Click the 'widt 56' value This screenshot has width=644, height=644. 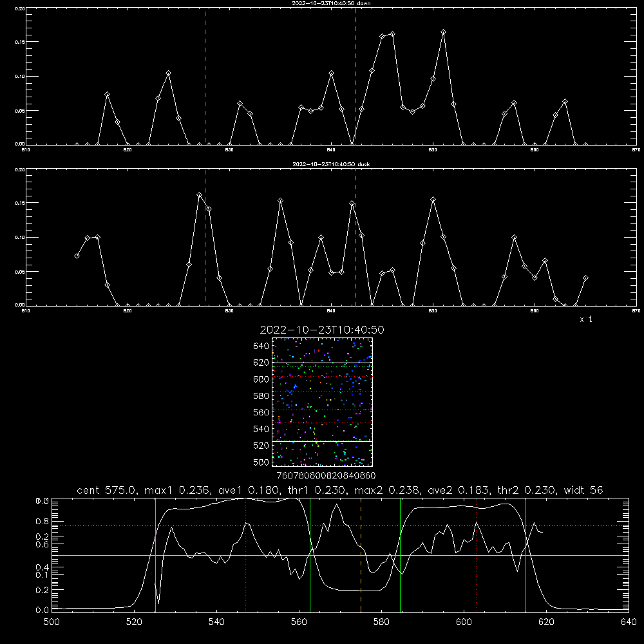click(x=583, y=490)
